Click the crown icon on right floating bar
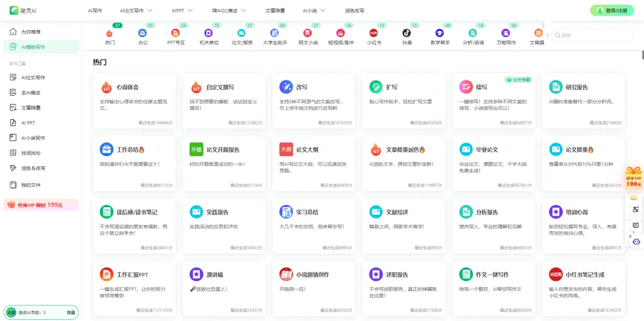Viewport: 644px width, 321px height. pyautogui.click(x=633, y=197)
